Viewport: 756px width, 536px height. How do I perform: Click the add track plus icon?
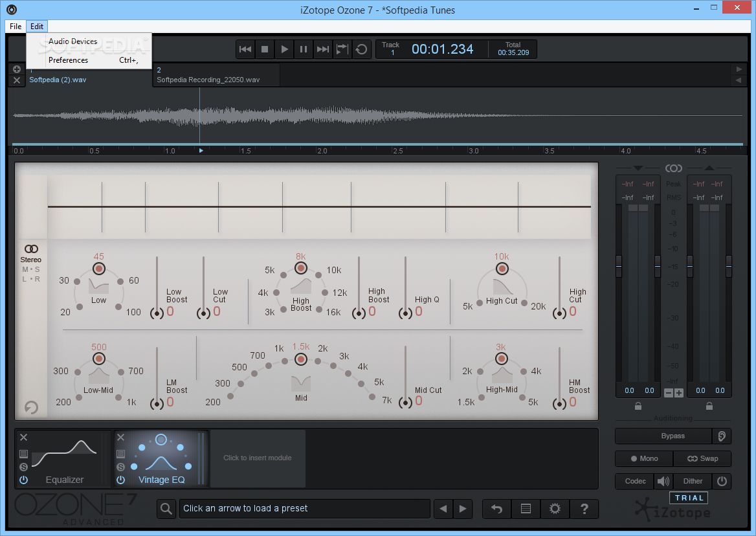(x=16, y=69)
